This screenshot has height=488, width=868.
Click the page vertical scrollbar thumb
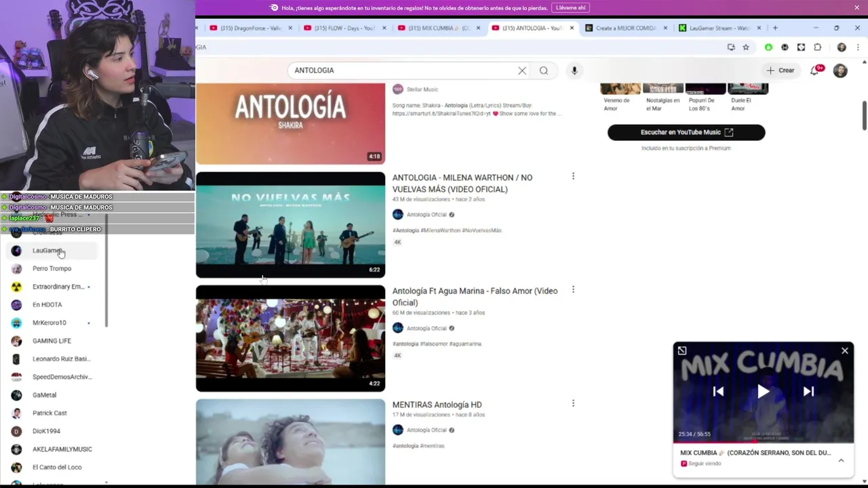pos(865,115)
